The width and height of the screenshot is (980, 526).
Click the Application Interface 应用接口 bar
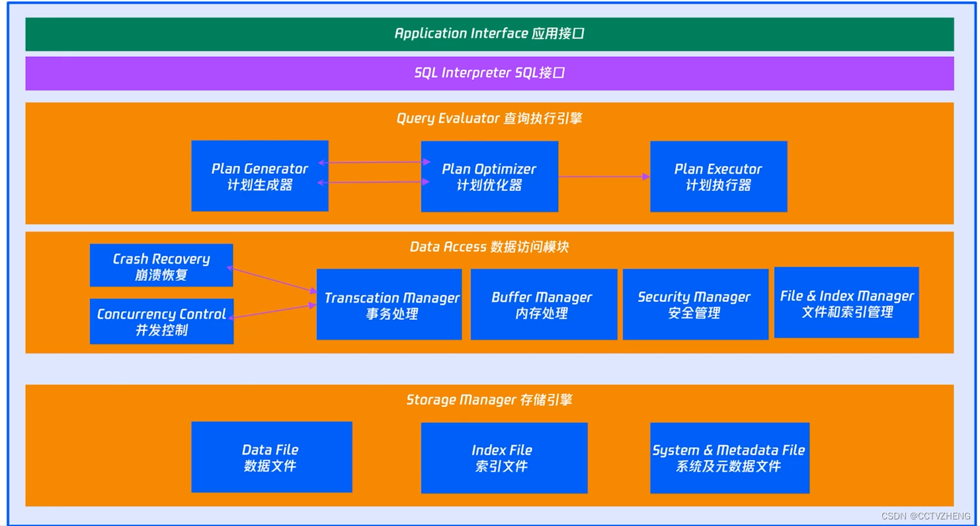coord(489,34)
